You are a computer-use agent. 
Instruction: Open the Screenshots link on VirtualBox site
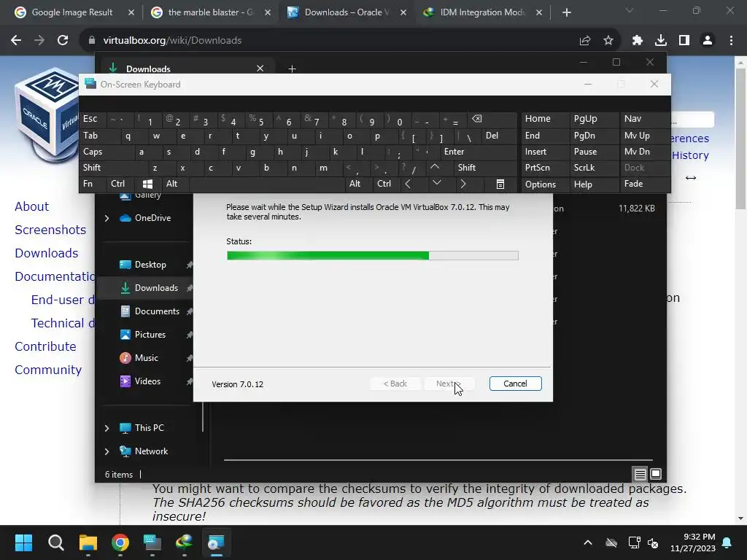click(50, 230)
